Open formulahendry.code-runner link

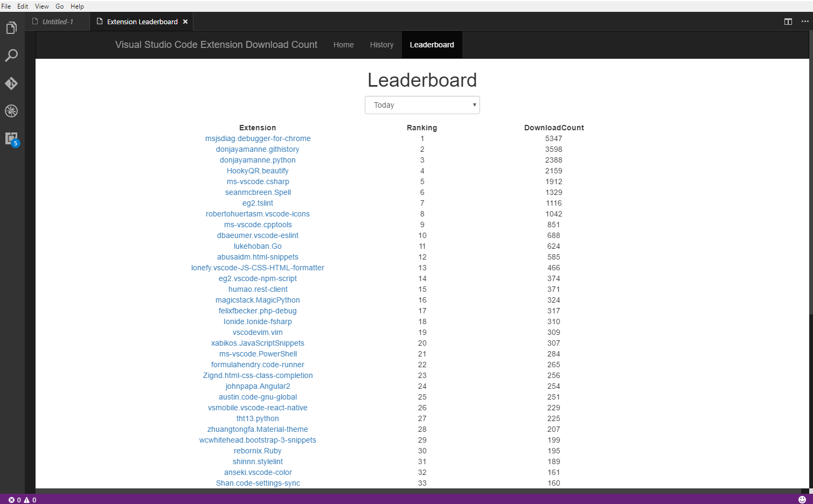(258, 365)
